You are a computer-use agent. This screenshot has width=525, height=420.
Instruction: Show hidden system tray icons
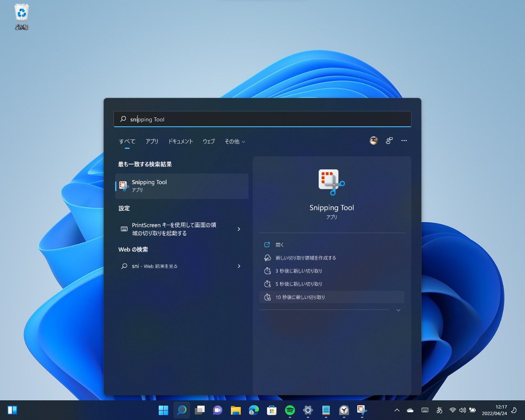point(397,410)
